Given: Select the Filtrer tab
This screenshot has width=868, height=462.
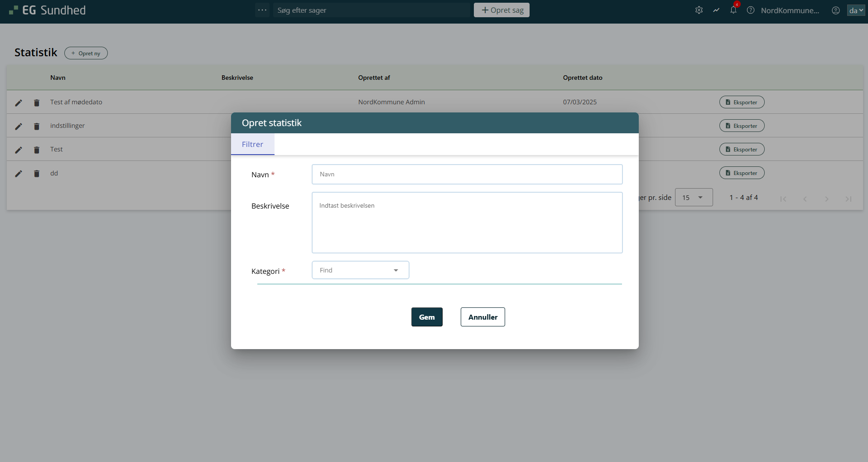Looking at the screenshot, I should tap(252, 144).
